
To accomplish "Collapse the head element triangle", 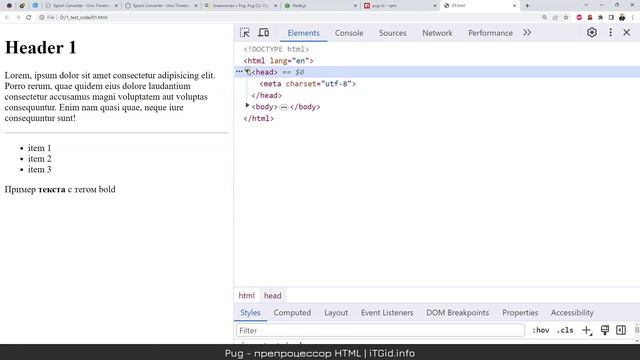I will (x=247, y=72).
